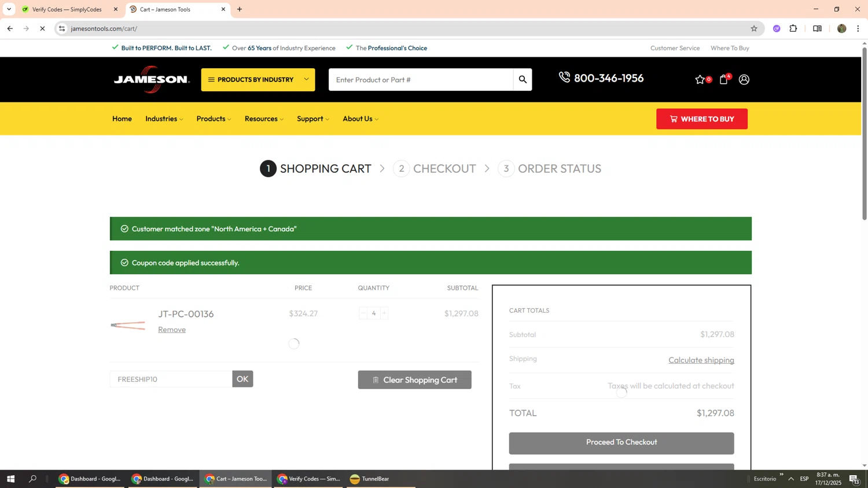Click Coupon code applied successfully message
868x488 pixels.
186,263
